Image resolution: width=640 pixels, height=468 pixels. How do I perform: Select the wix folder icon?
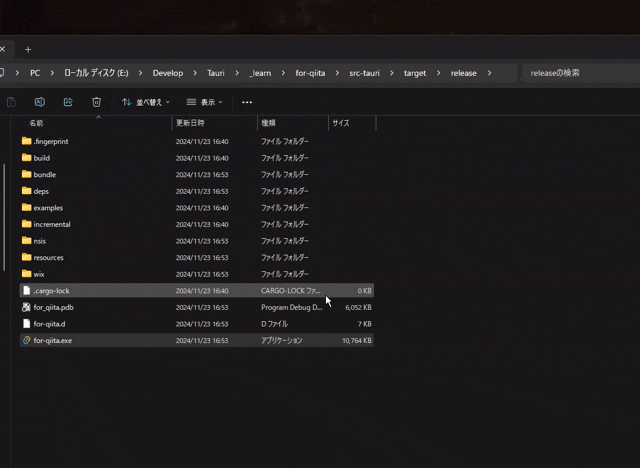tap(27, 274)
